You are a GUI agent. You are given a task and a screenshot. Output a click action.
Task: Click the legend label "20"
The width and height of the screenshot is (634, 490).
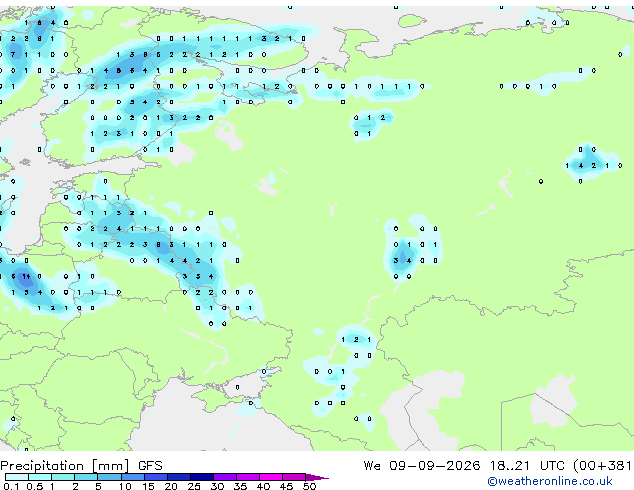(171, 486)
